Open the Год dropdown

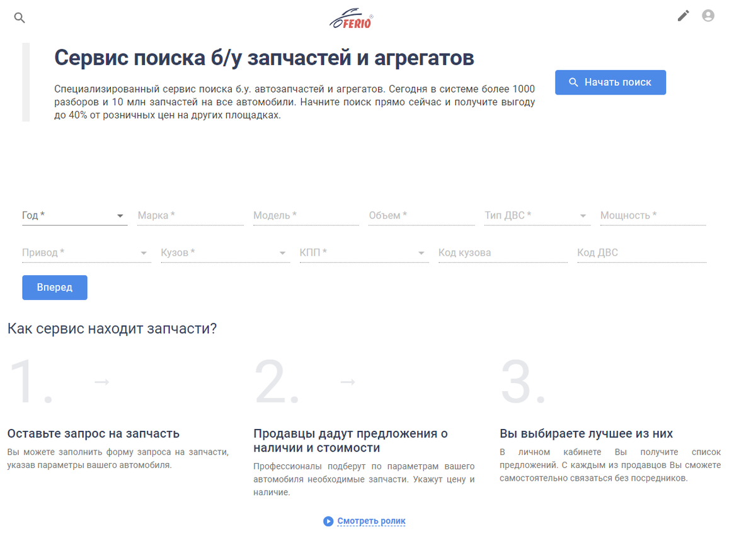click(x=118, y=215)
